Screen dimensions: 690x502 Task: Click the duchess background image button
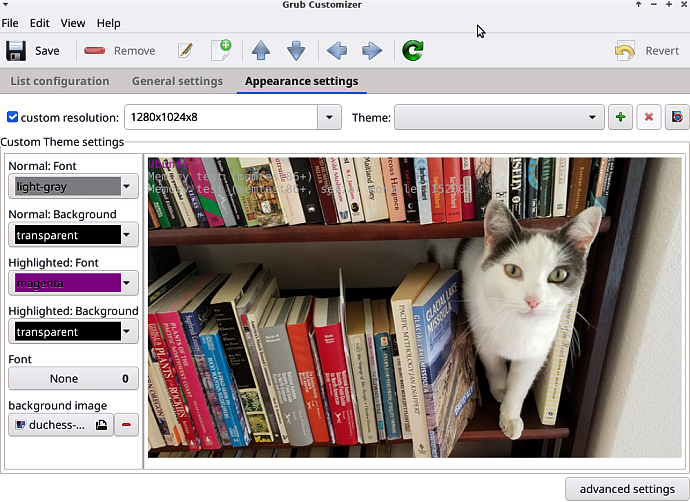click(61, 425)
